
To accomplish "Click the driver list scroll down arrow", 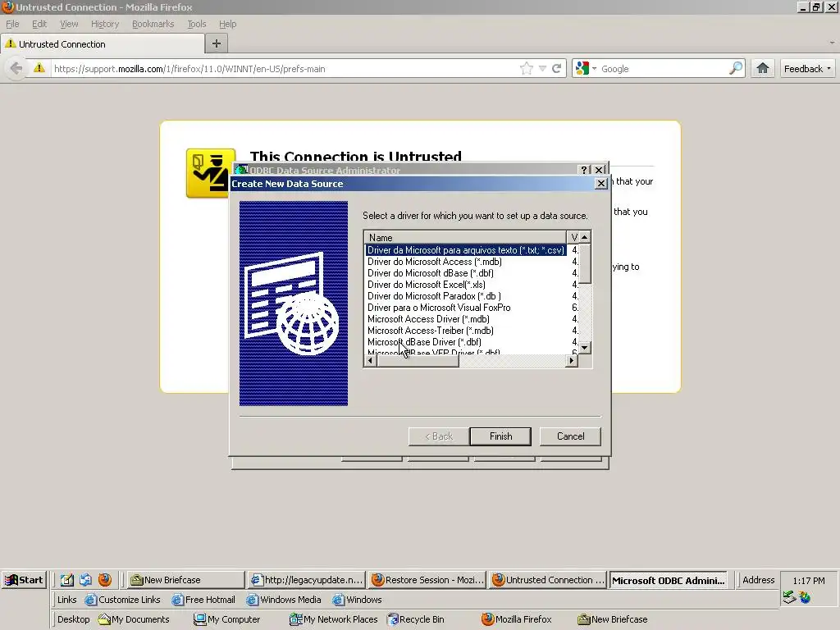I will click(584, 348).
